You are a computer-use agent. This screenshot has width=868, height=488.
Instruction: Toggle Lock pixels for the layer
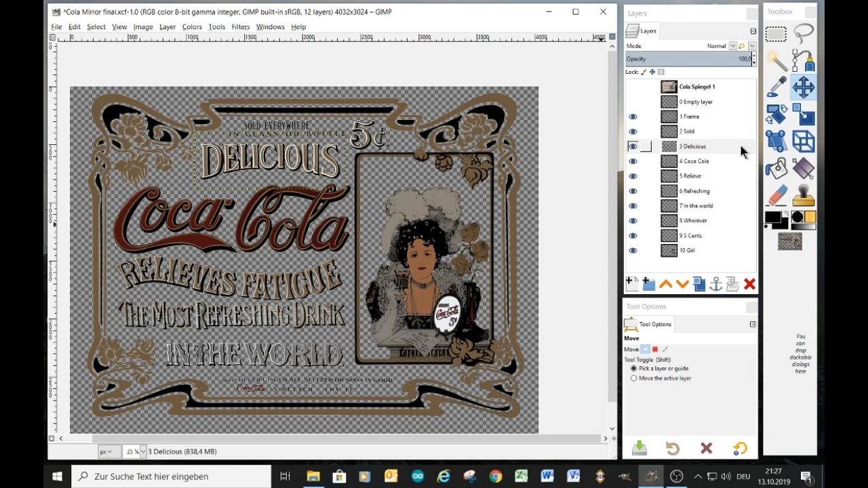pos(644,72)
